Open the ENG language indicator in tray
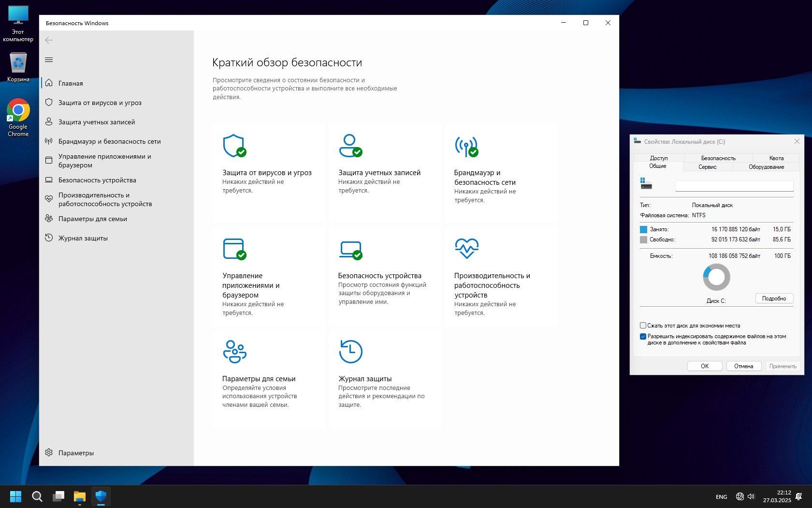Image resolution: width=812 pixels, height=508 pixels. [721, 497]
